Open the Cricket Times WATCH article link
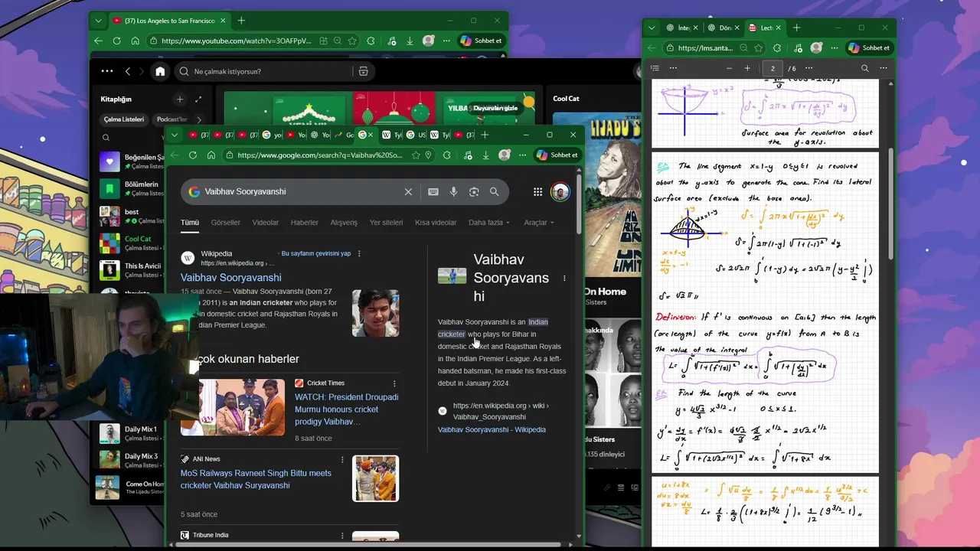This screenshot has height=551, width=980. (346, 409)
